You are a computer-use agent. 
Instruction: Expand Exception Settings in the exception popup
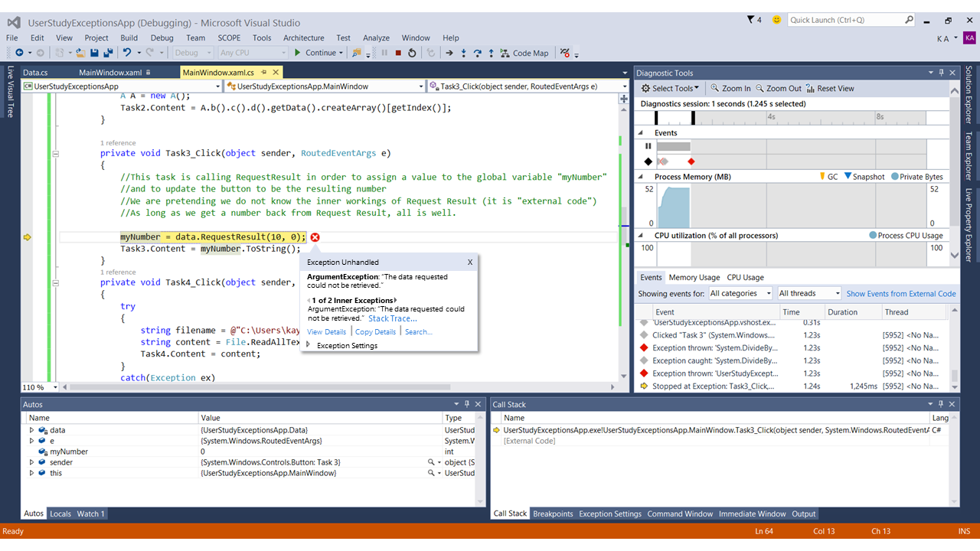pyautogui.click(x=309, y=345)
